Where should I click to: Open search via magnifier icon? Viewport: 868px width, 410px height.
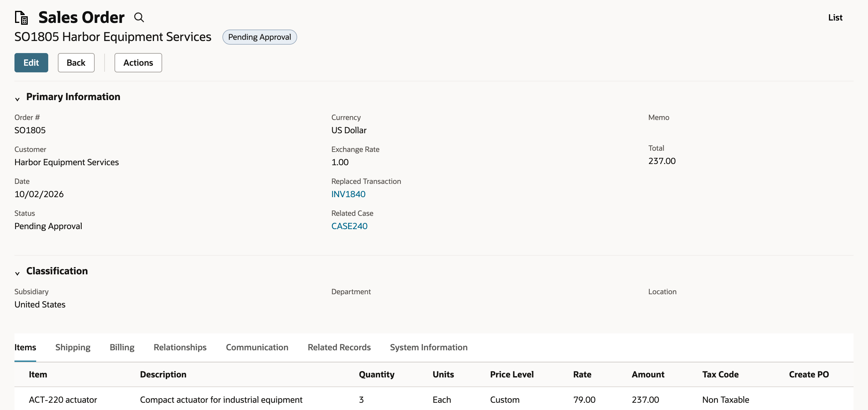139,17
